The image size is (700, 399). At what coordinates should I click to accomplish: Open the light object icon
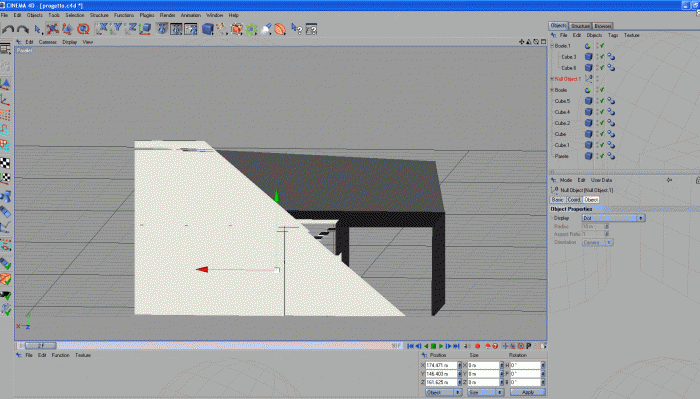(266, 29)
